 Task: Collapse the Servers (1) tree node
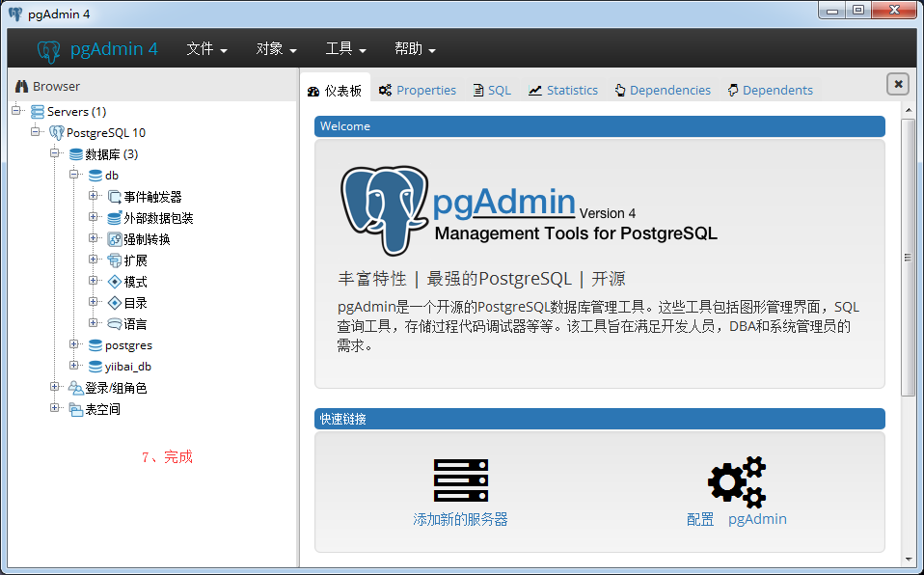coord(16,110)
